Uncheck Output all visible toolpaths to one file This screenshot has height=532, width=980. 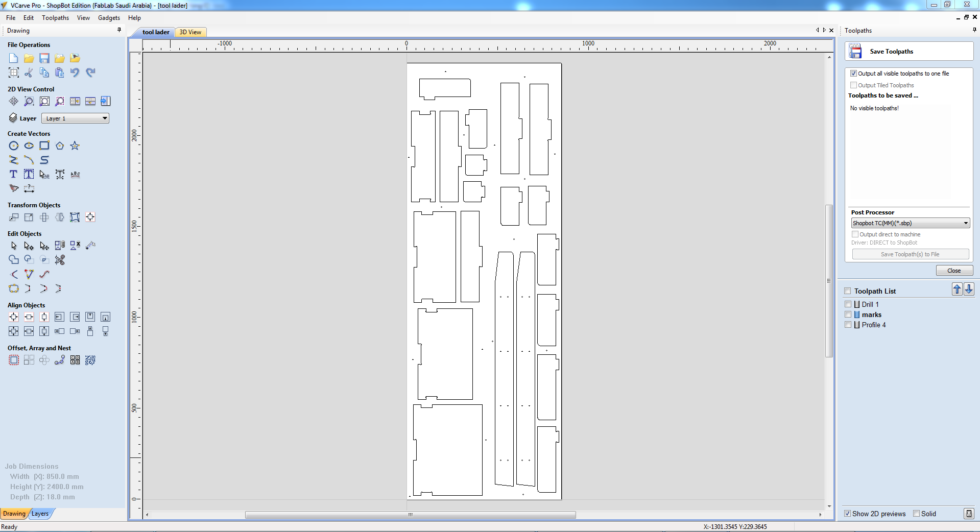pyautogui.click(x=853, y=74)
